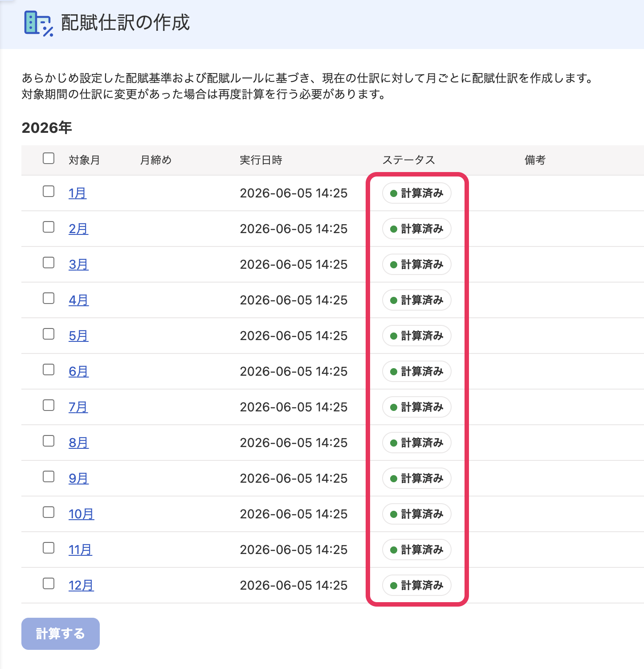Check the checkbox for 3月 row
The height and width of the screenshot is (669, 644).
click(x=49, y=263)
